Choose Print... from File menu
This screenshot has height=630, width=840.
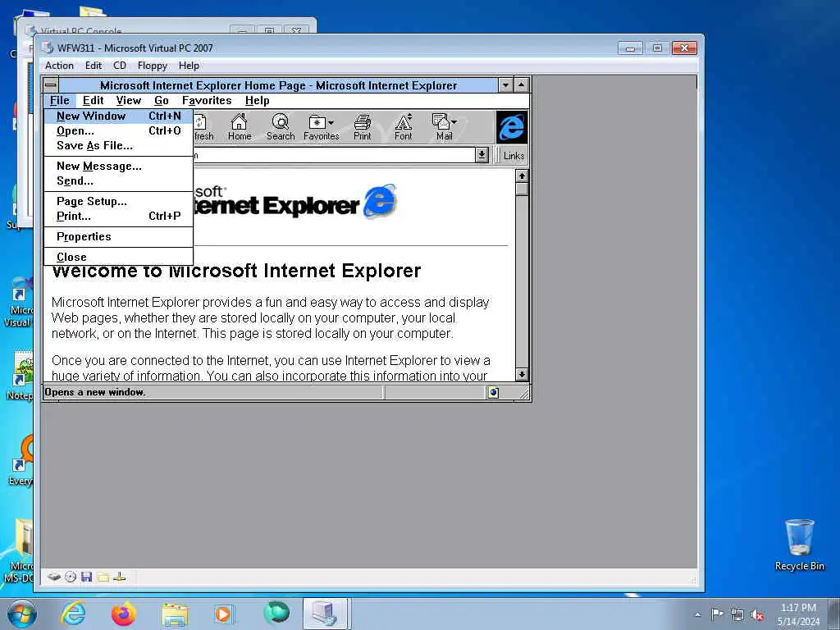click(x=118, y=217)
